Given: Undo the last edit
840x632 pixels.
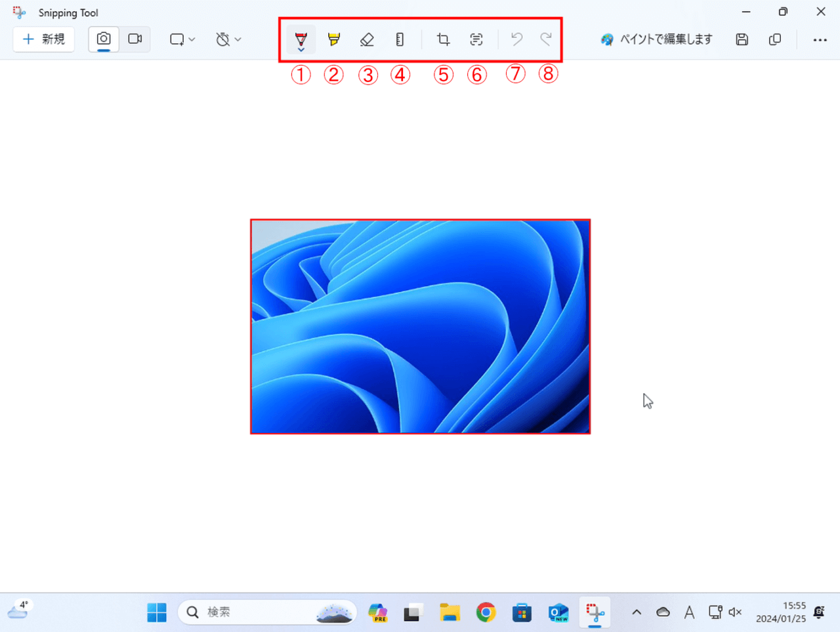Looking at the screenshot, I should (516, 39).
